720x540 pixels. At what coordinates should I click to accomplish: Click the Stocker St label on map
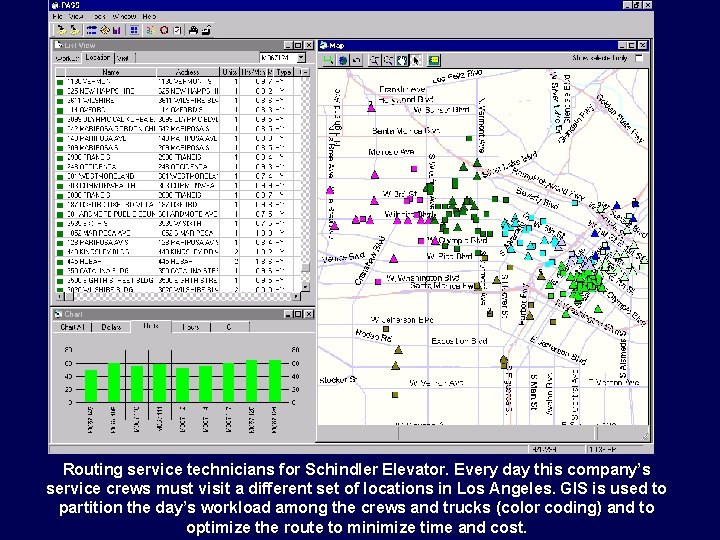[338, 380]
